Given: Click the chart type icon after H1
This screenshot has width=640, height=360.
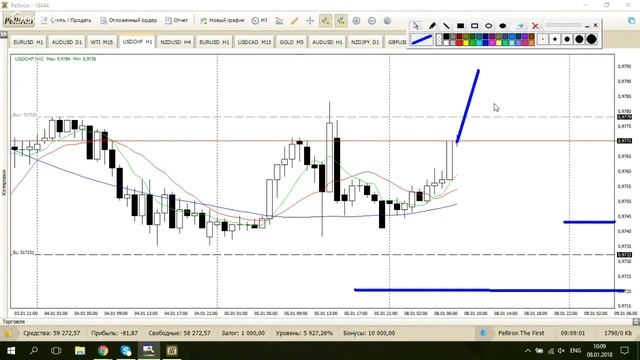Looking at the screenshot, I should (280, 20).
